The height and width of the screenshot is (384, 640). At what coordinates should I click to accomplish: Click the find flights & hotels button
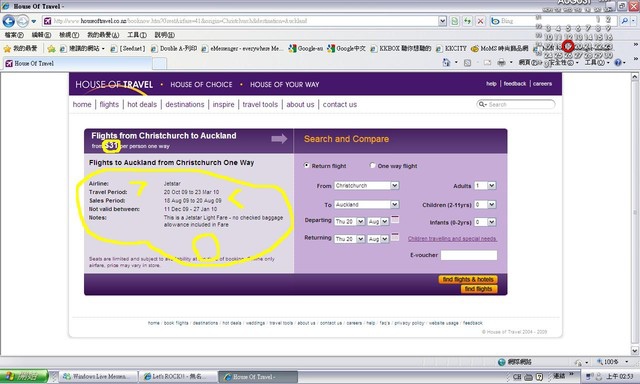pyautogui.click(x=468, y=279)
